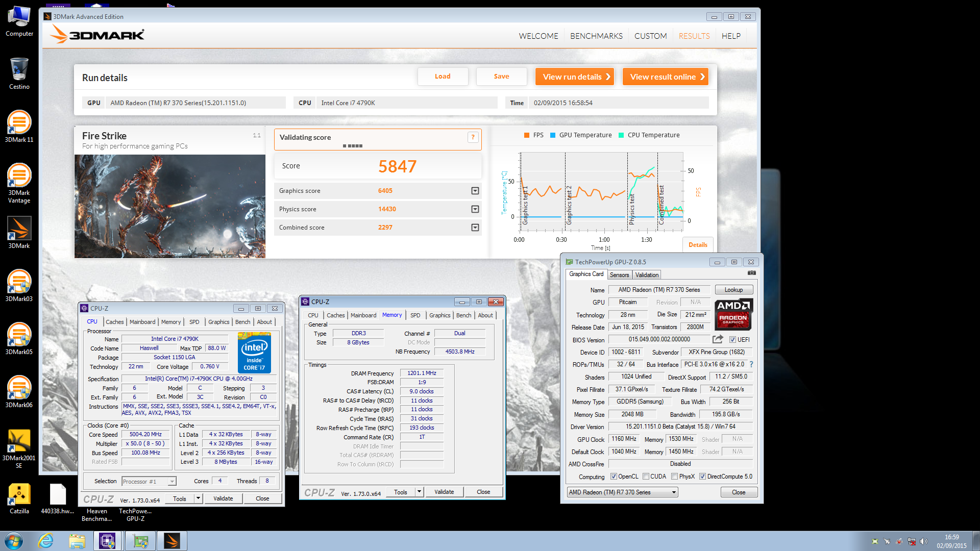This screenshot has height=551, width=980.
Task: Click the Windows Start orb
Action: coord(14,541)
